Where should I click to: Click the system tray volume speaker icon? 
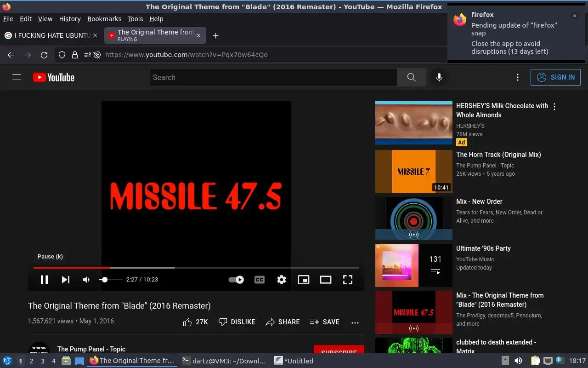click(x=518, y=361)
